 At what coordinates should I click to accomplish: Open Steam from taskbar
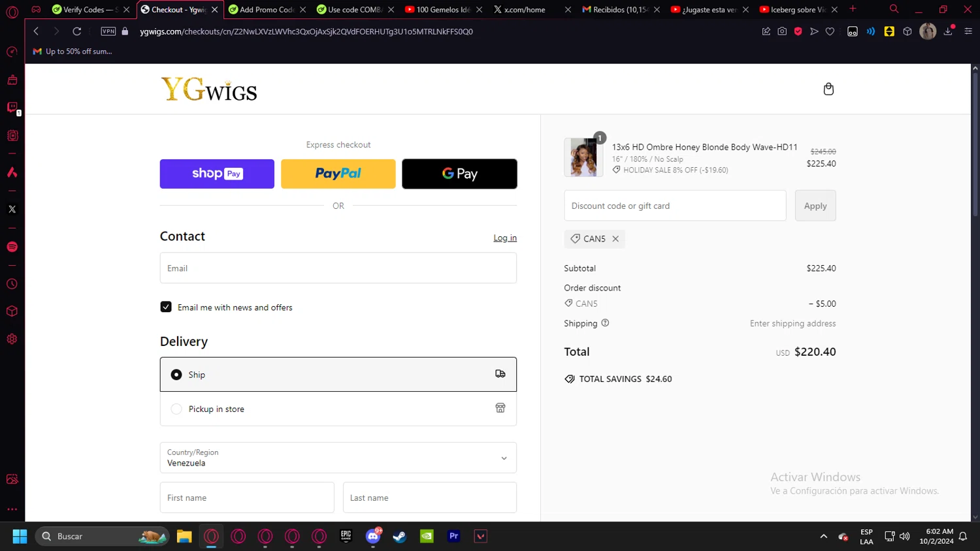pyautogui.click(x=400, y=537)
